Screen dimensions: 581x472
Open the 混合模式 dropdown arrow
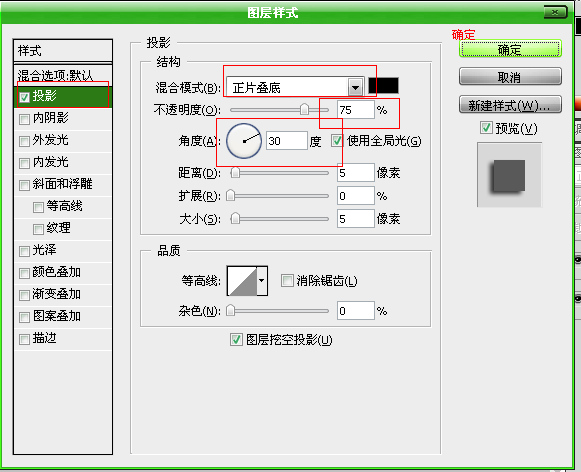355,88
